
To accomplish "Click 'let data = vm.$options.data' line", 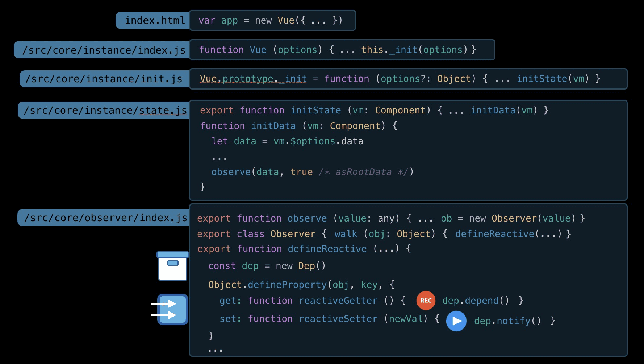I will pyautogui.click(x=288, y=141).
